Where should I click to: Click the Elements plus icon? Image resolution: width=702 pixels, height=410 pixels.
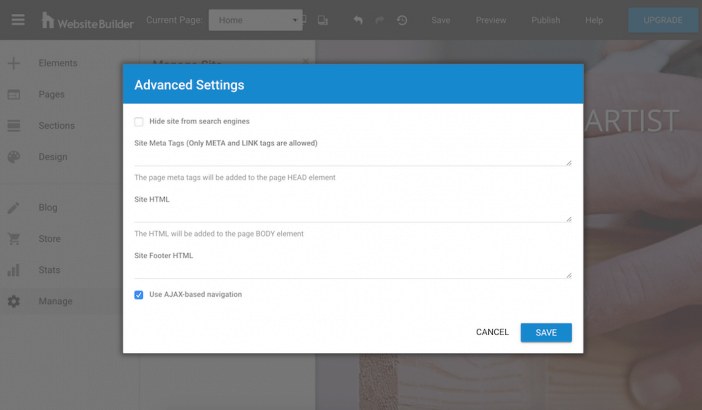[x=14, y=63]
